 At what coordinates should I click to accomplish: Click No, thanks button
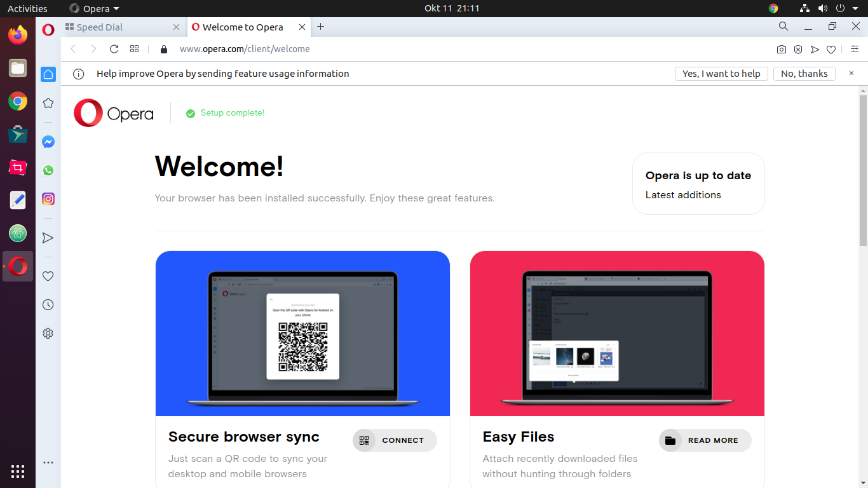(804, 74)
